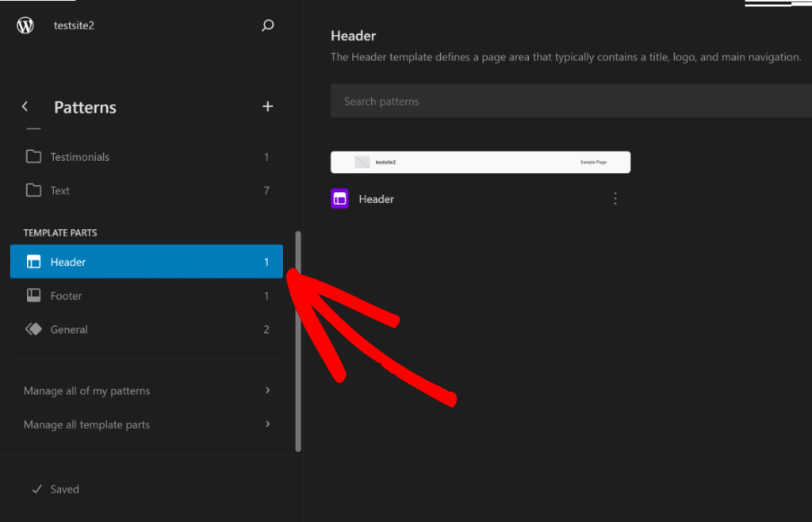Click the Saved status with checkmark

[x=55, y=489]
